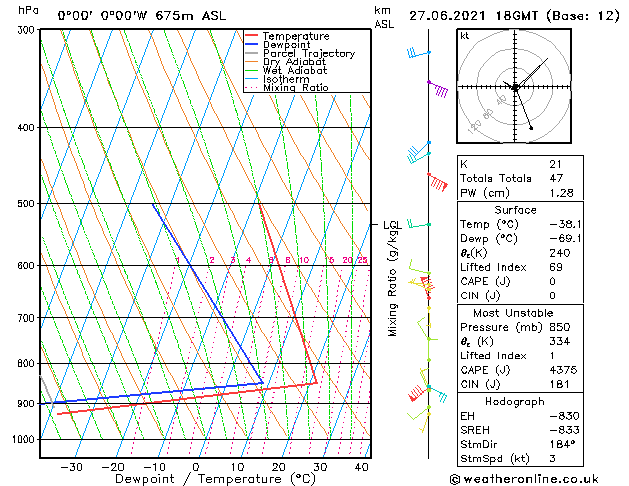Click the PW (cm) value 1.28
Image resolution: width=629 pixels, height=486 pixels.
click(x=562, y=193)
